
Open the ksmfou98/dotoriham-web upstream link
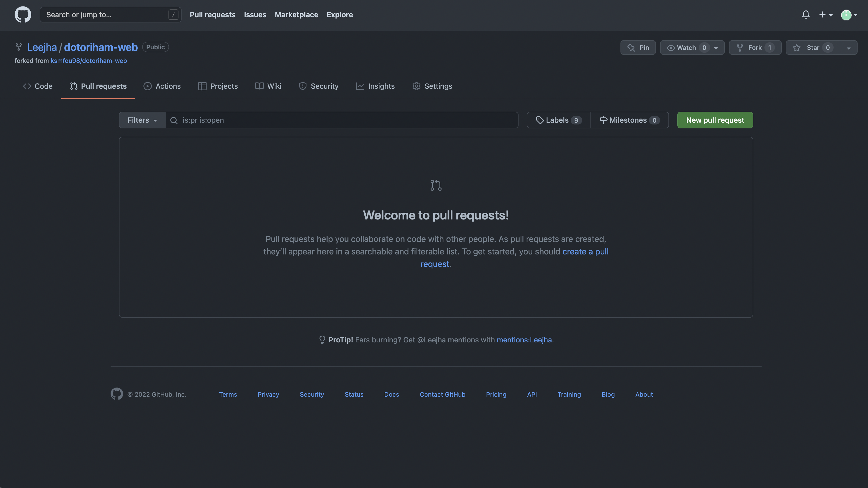pyautogui.click(x=89, y=61)
